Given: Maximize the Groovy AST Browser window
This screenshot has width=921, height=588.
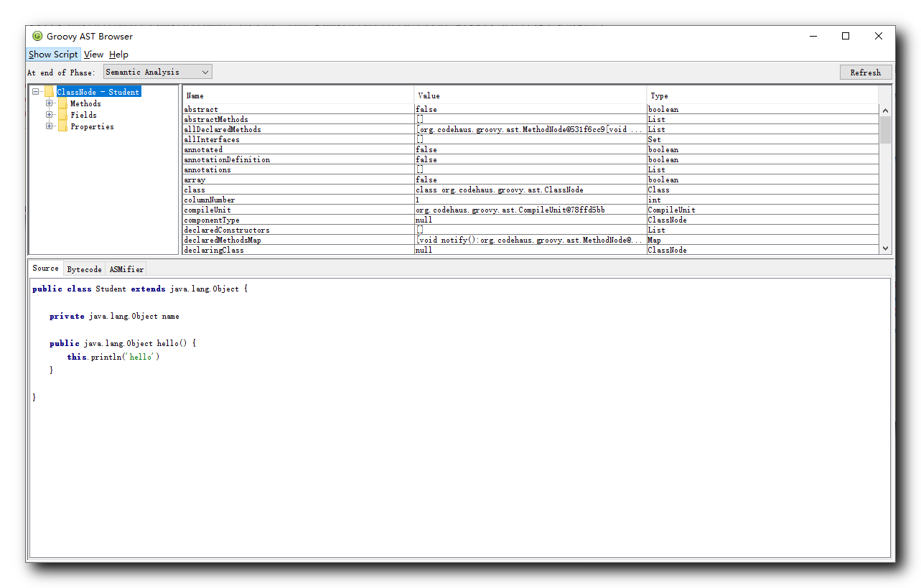Looking at the screenshot, I should tap(846, 36).
